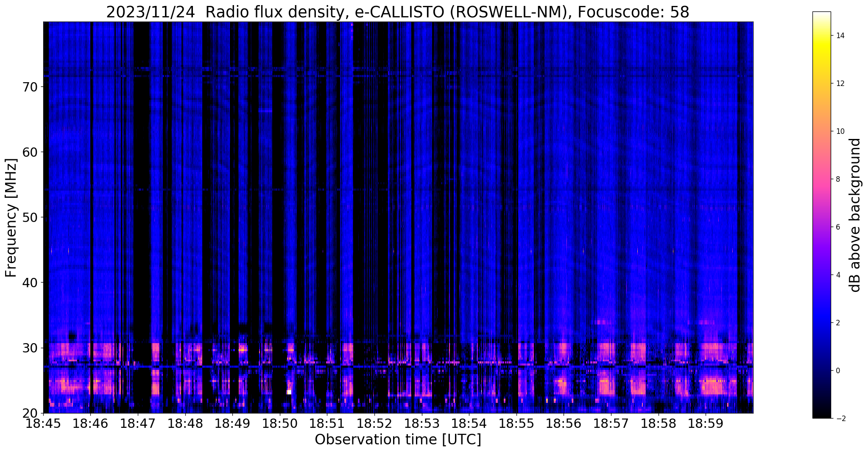Click the 18:51 time tick label
Screen dimensions: 868x452
[327, 424]
